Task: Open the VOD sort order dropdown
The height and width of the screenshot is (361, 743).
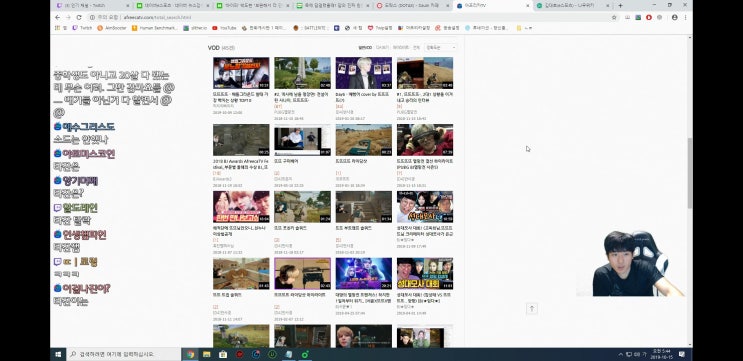Action: point(440,47)
